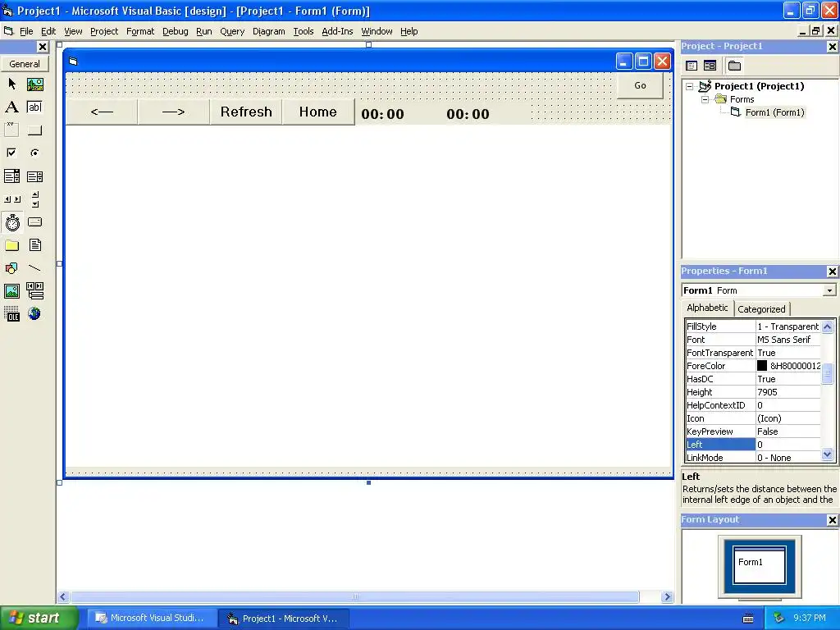Click the forward arrow button on form
840x630 pixels.
[x=174, y=112]
